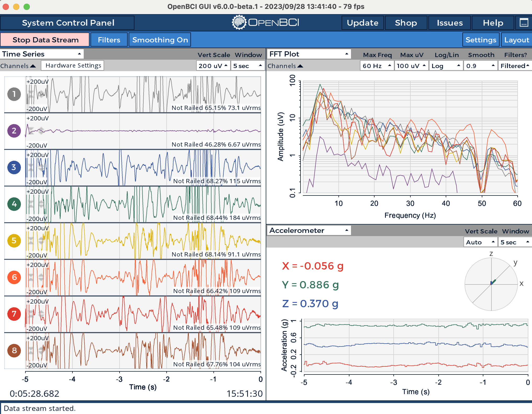The width and height of the screenshot is (532, 414).
Task: Expand the FFT Plot Channels selector
Action: point(285,66)
